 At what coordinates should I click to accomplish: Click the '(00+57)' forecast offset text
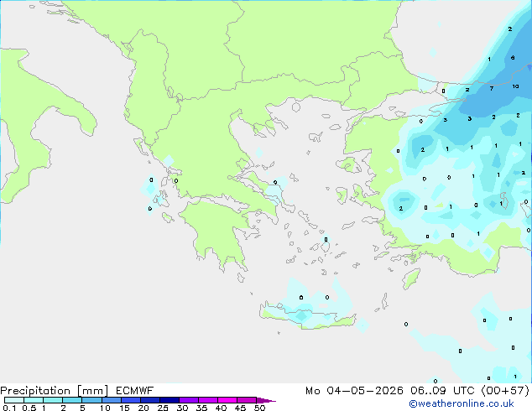pos(505,391)
